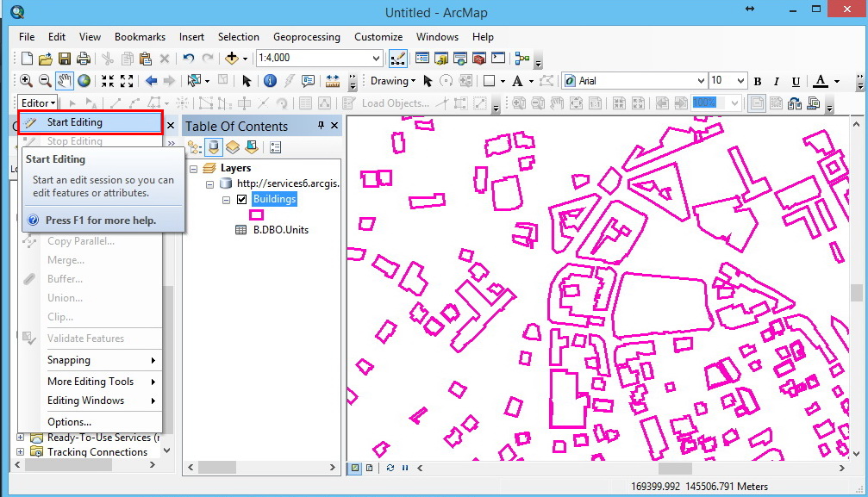Collapse the services6.arcgis data source node
868x497 pixels.
[x=209, y=183]
